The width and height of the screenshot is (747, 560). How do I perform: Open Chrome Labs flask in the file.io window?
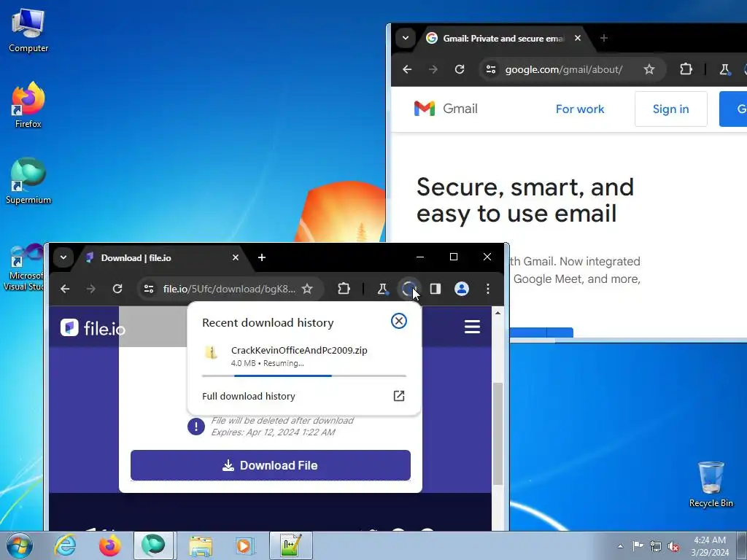pyautogui.click(x=382, y=289)
